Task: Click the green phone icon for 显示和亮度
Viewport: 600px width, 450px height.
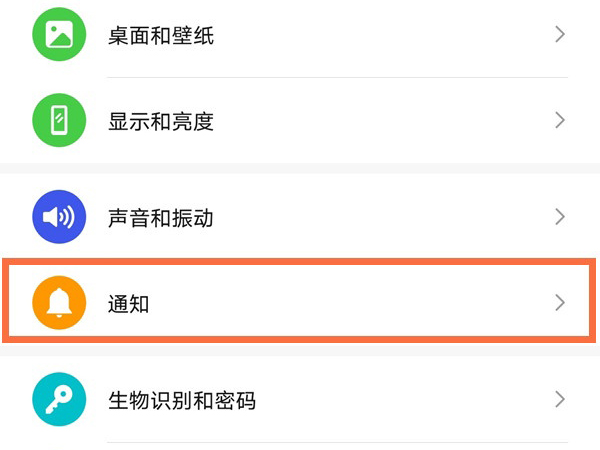Action: 59,121
